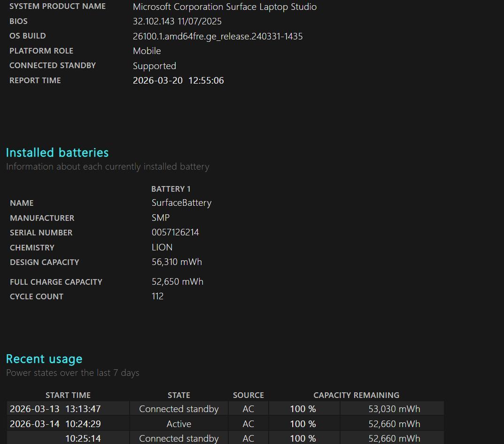Click the manufacturer value 'SMP'
The image size is (504, 444).
[x=160, y=218]
